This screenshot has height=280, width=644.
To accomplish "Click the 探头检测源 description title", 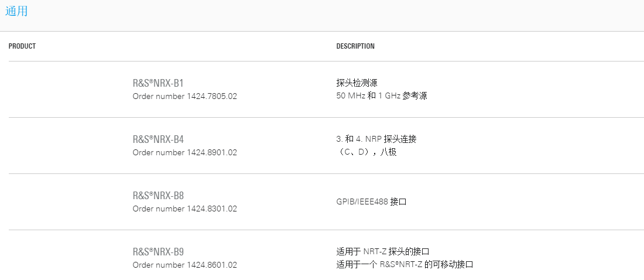I will pyautogui.click(x=357, y=83).
